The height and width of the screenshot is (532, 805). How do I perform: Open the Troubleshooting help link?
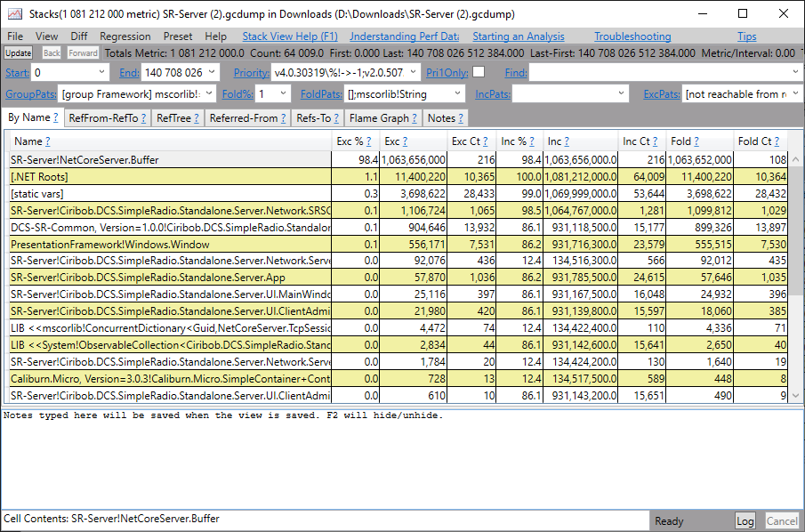632,36
